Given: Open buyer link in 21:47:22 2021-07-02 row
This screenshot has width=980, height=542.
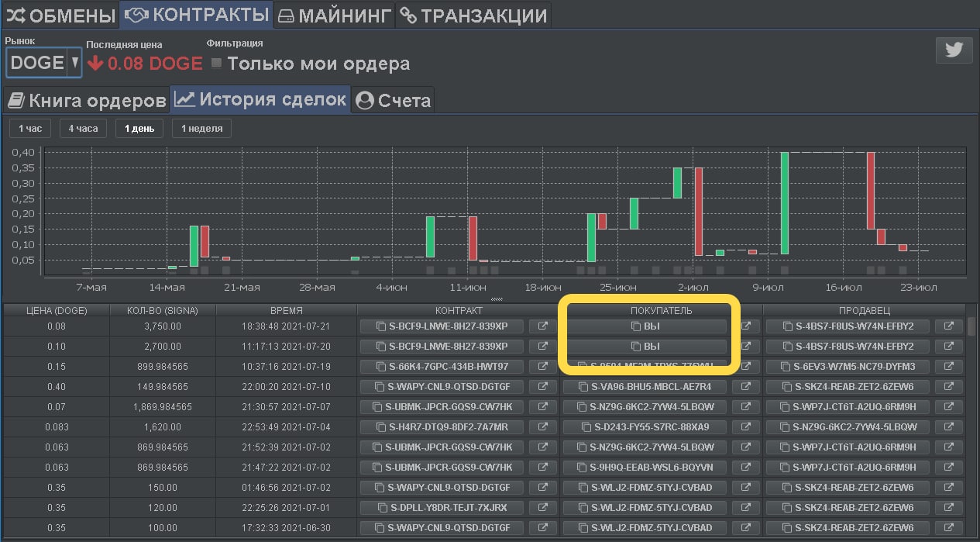Looking at the screenshot, I should pos(746,468).
